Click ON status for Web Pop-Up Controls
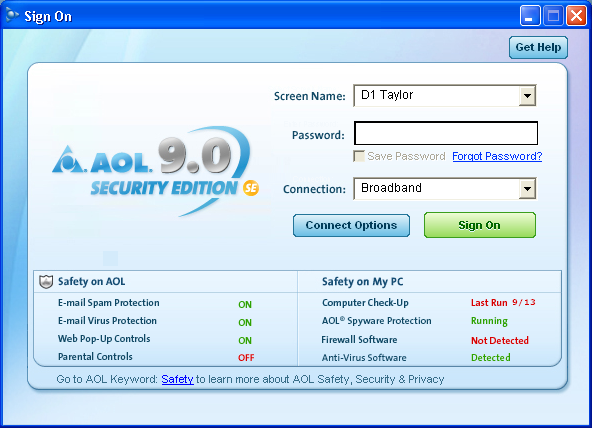The image size is (592, 428). coord(245,340)
